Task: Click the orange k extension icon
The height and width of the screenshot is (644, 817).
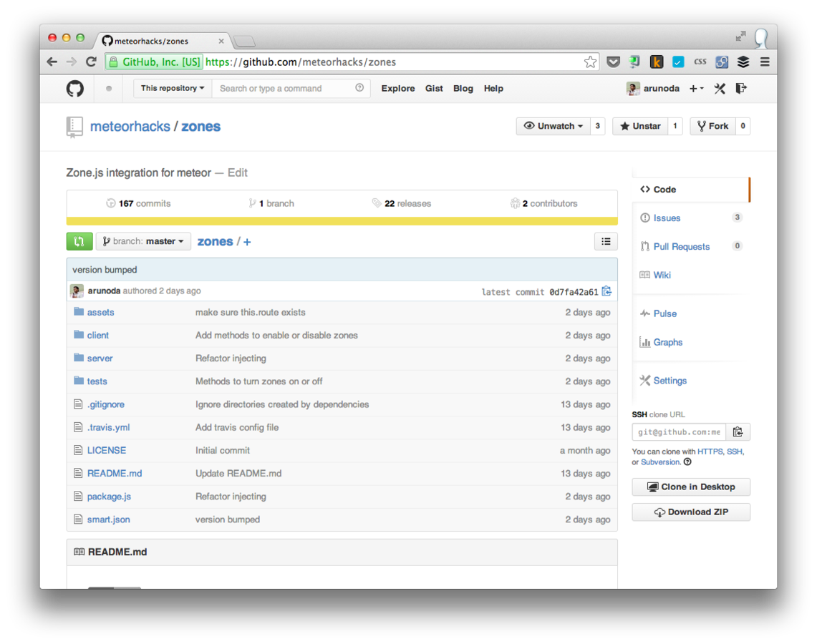Action: tap(657, 62)
